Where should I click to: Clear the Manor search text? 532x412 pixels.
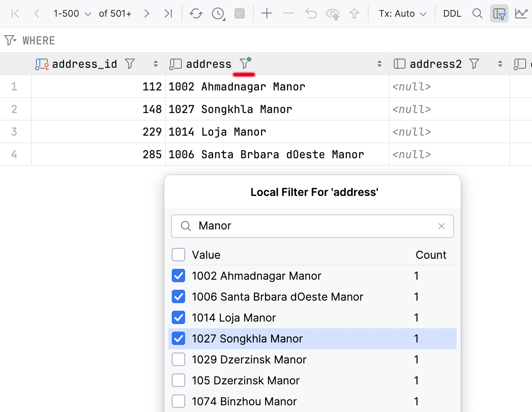pos(441,226)
